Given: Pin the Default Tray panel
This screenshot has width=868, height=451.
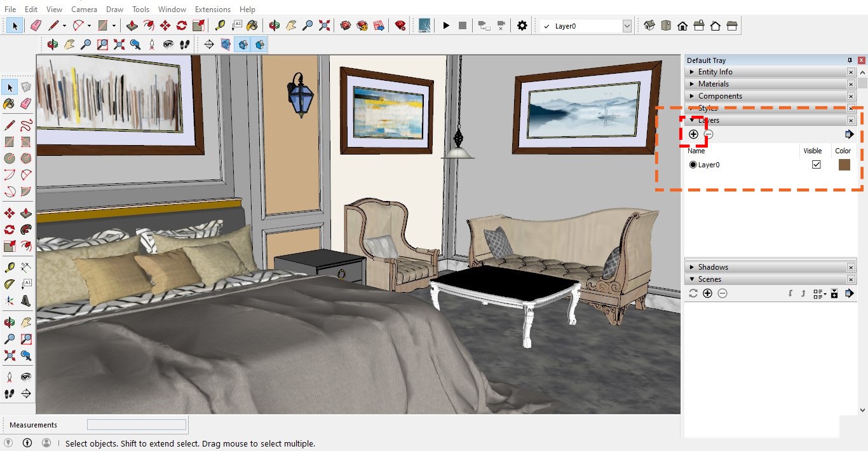Looking at the screenshot, I should (850, 60).
